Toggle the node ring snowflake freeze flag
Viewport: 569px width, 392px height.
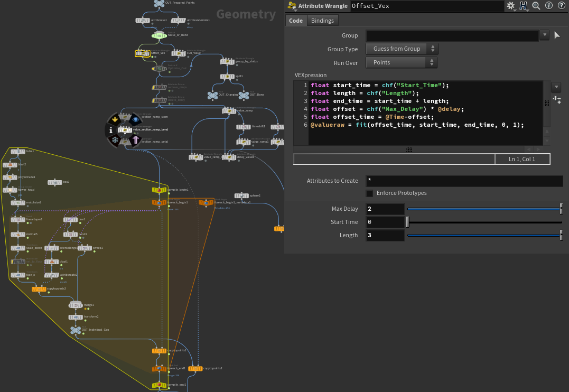pos(115,140)
